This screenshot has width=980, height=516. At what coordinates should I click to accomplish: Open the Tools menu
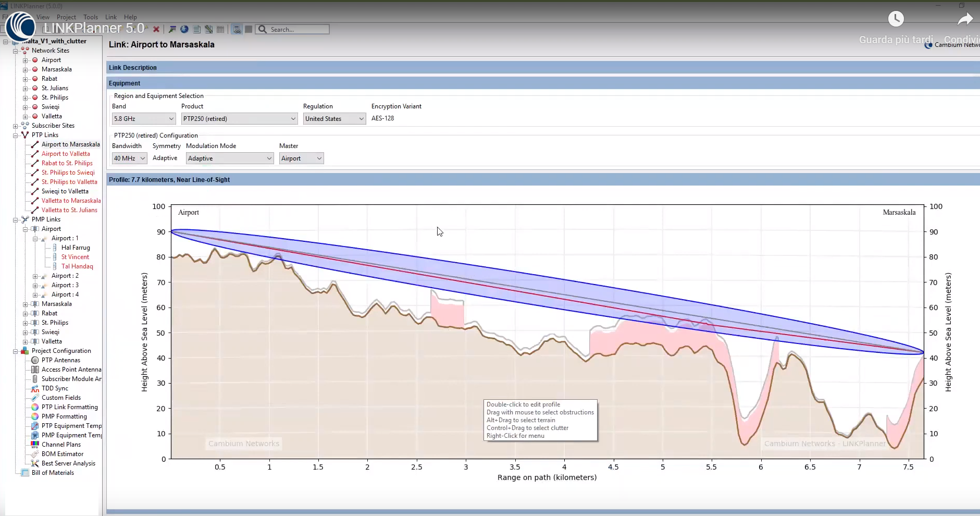pyautogui.click(x=91, y=17)
